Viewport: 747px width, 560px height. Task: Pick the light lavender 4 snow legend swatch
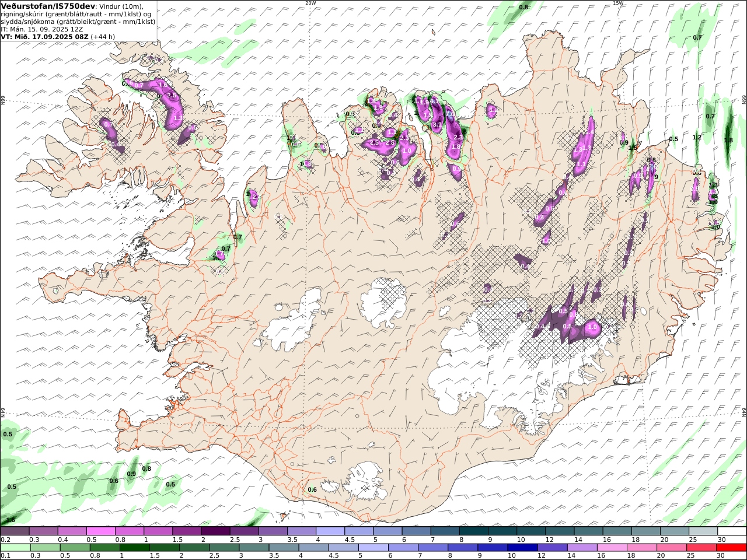coord(330,531)
